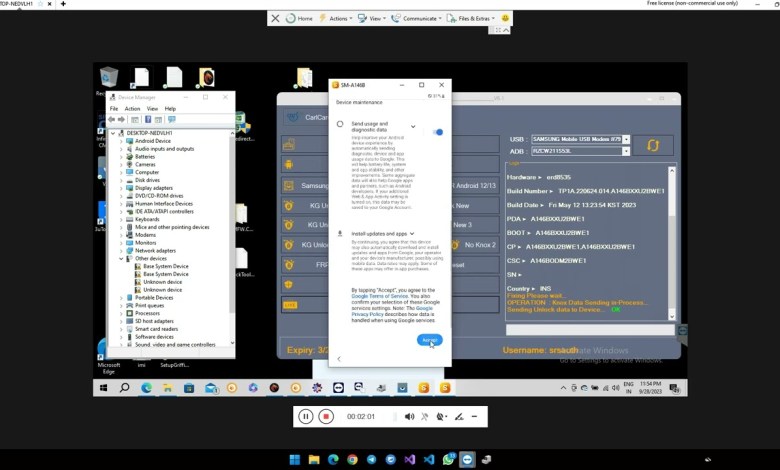Open the View menu in Device Manager

pos(152,108)
